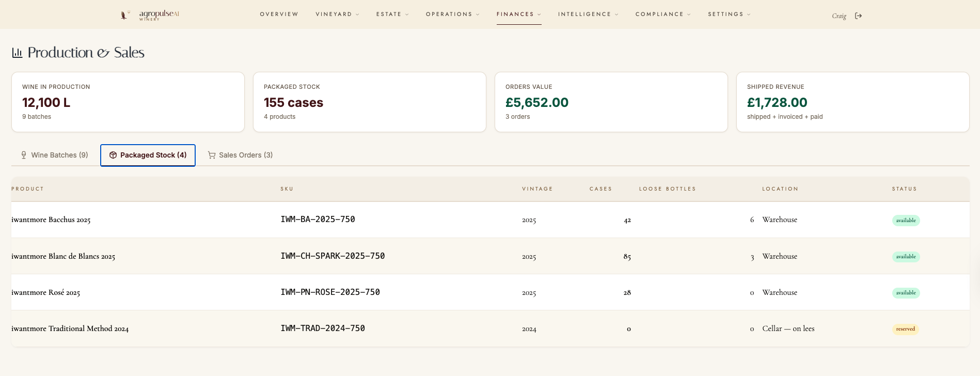Select iwantmore Blanc de Blancs 2025
The width and height of the screenshot is (980, 376).
64,257
